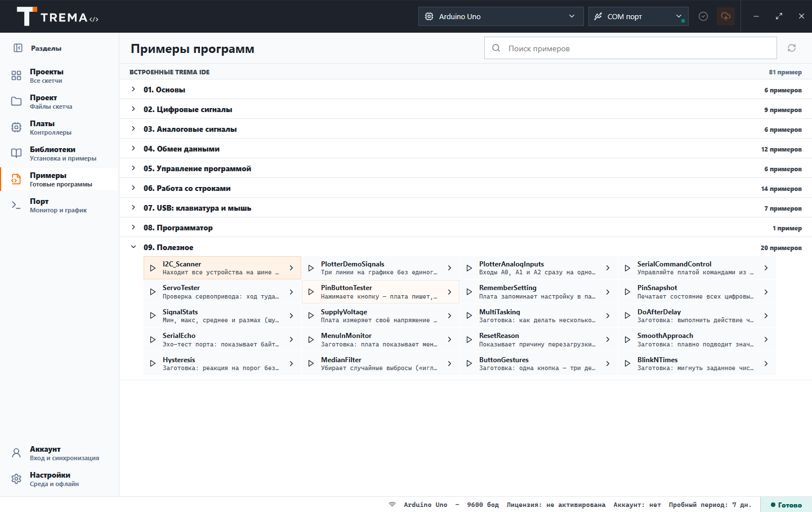The width and height of the screenshot is (812, 512).
Task: Open the Проекты sidebar section
Action: (x=59, y=75)
